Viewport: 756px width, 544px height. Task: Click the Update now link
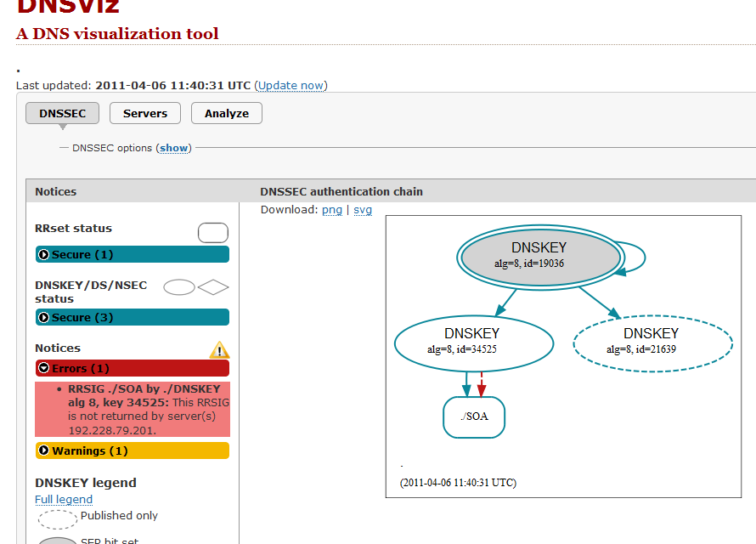point(291,85)
